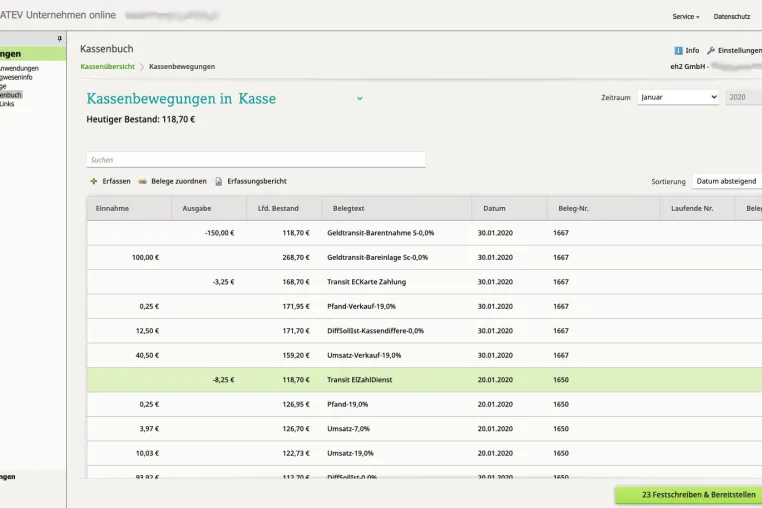Image resolution: width=762 pixels, height=508 pixels.
Task: Click Kassenbewegungen breadcrumb
Action: tap(182, 67)
